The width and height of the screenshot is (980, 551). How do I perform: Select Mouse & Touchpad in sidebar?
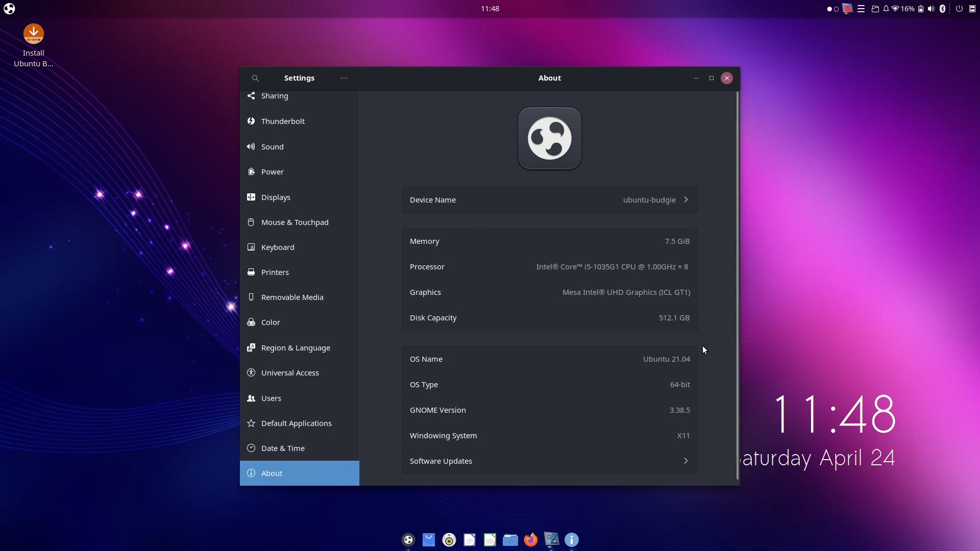300,222
